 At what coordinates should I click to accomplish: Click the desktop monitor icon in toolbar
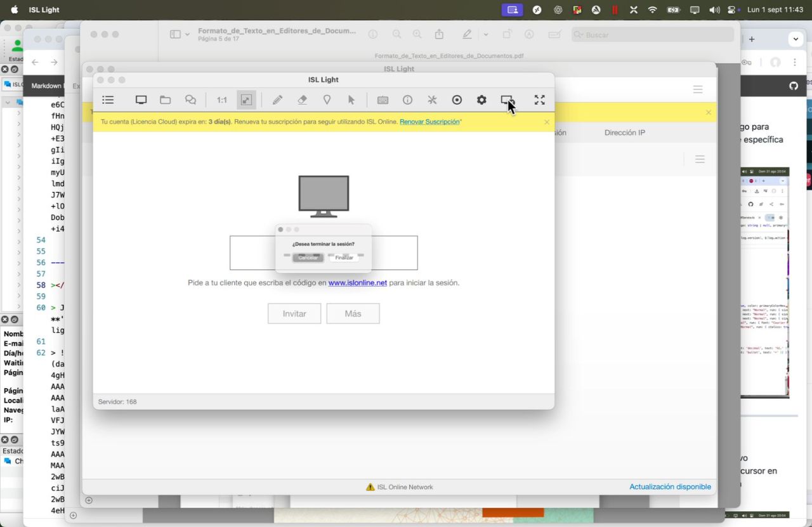141,100
